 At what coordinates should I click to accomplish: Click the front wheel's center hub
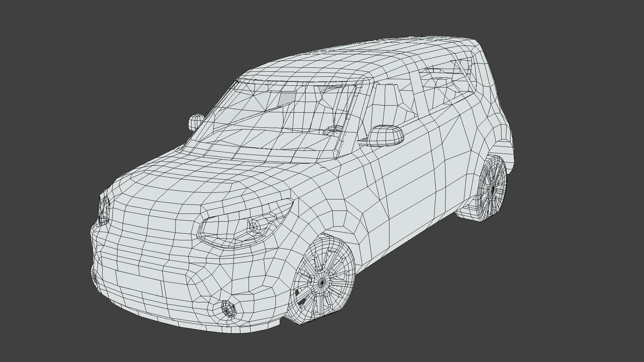[322, 282]
